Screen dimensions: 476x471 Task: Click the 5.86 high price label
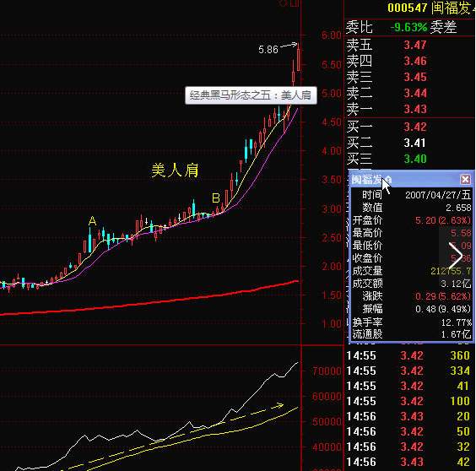(268, 49)
